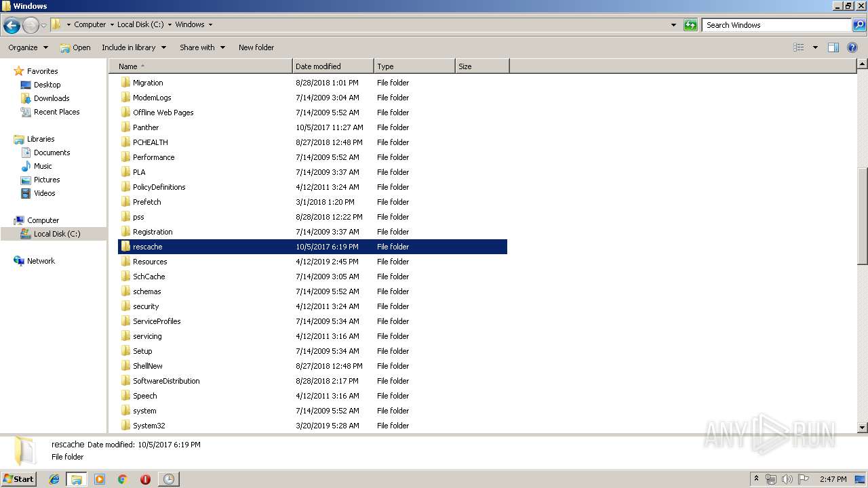Select the ServiceProfiles folder name
Image resolution: width=868 pixels, height=488 pixels.
[157, 321]
